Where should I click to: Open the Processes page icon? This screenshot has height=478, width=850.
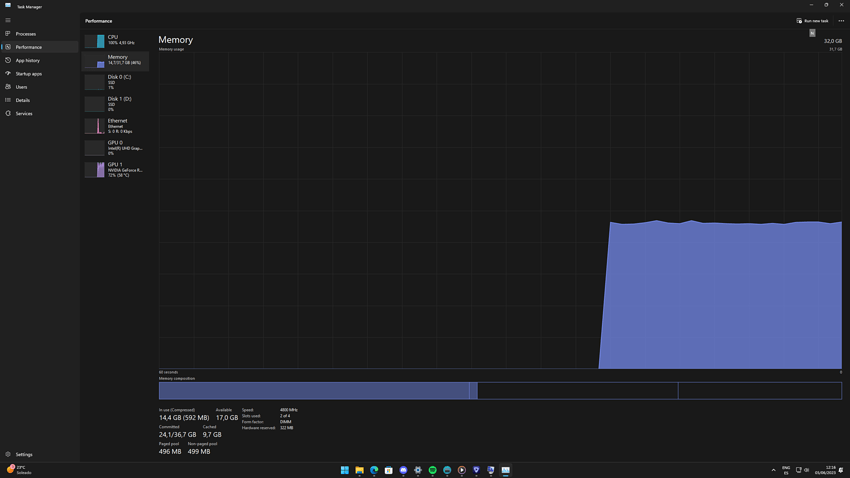pos(8,34)
